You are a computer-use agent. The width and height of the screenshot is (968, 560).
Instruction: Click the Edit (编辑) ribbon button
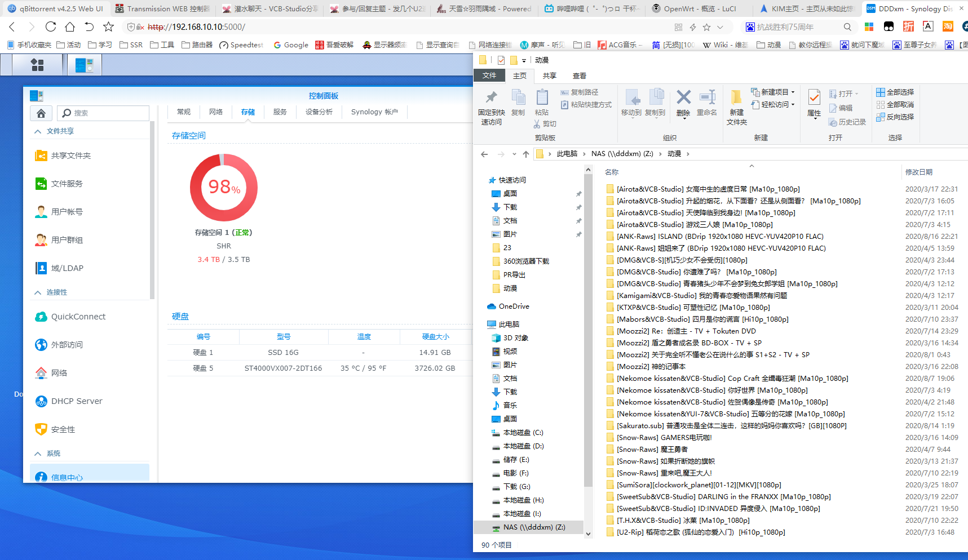click(841, 108)
